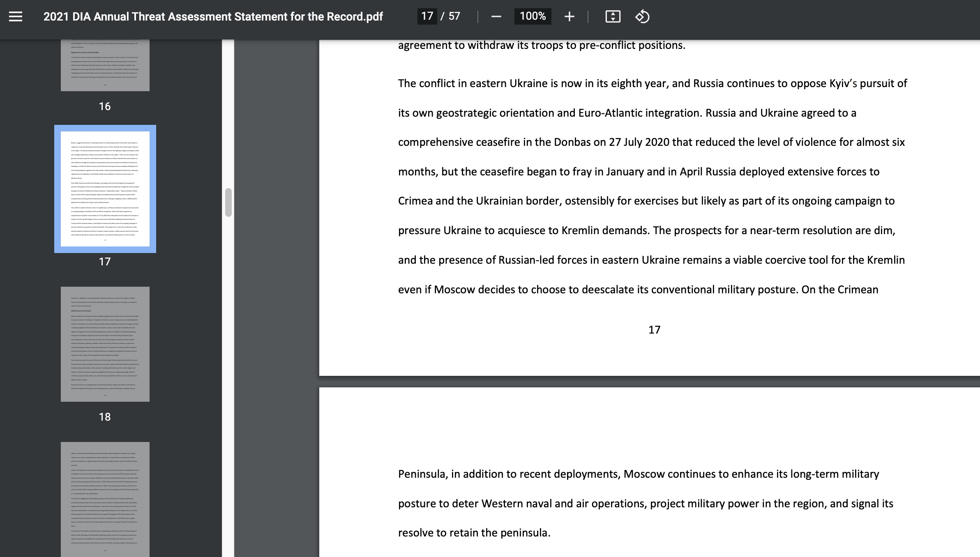
Task: Click the line starting 'its own geostrategic orientation'
Action: coord(627,113)
